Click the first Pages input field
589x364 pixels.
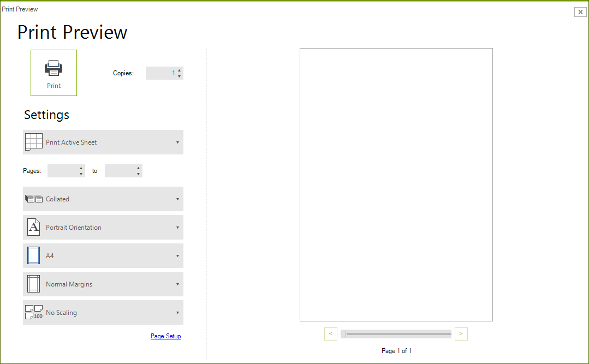[62, 170]
